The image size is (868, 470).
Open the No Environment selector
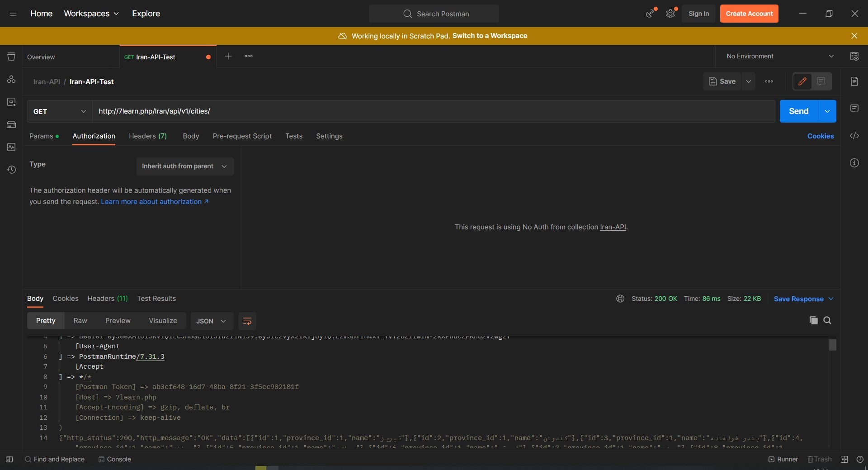click(780, 56)
